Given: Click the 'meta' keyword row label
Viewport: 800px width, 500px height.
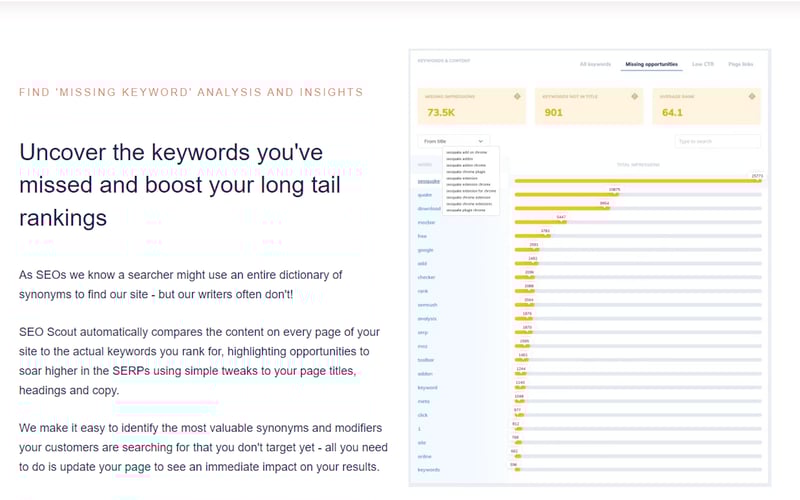Looking at the screenshot, I should pos(423,401).
